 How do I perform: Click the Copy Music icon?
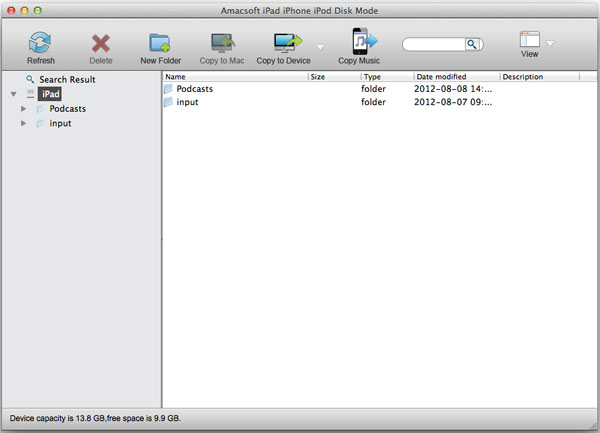pos(364,41)
